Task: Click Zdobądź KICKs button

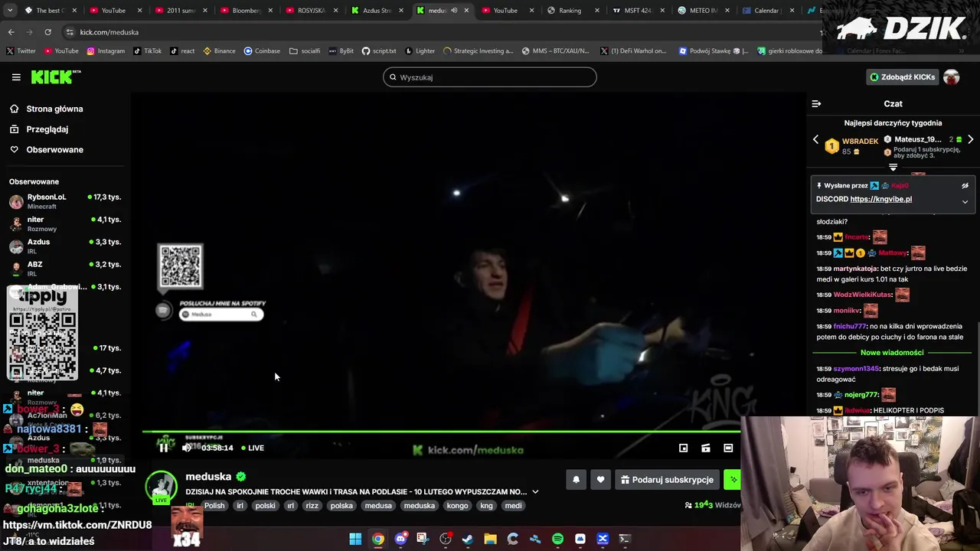Action: (x=902, y=77)
